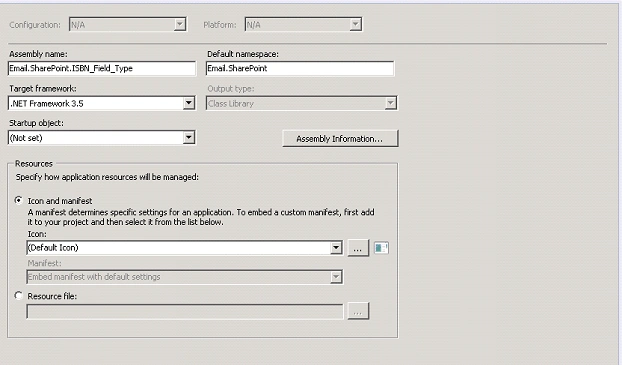Click the 'Resources' group label
Screen dimensions: 622x365
(x=34, y=163)
